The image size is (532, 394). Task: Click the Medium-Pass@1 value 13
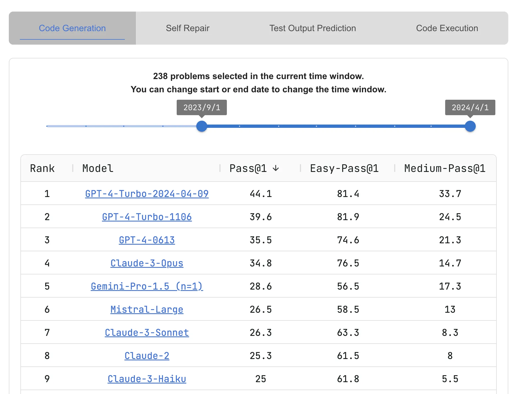(x=450, y=309)
